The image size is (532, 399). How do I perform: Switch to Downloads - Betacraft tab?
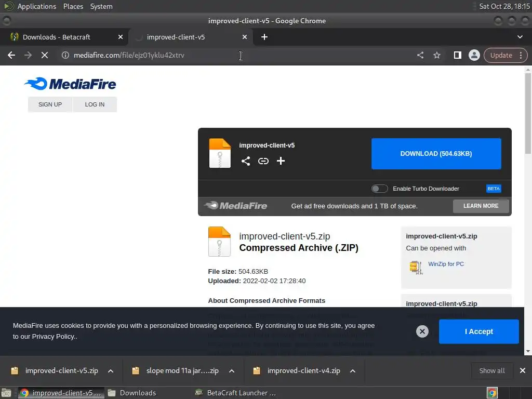pos(63,37)
